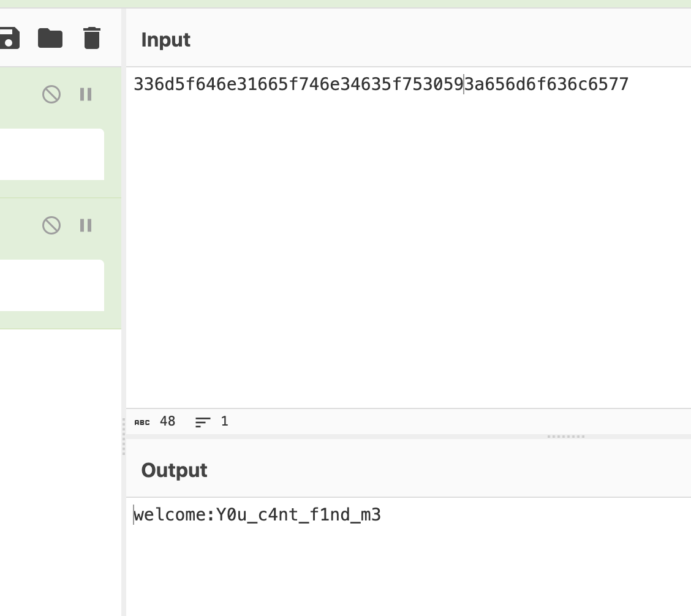Set a breakpoint on the first operation
The height and width of the screenshot is (616, 691).
tap(86, 94)
